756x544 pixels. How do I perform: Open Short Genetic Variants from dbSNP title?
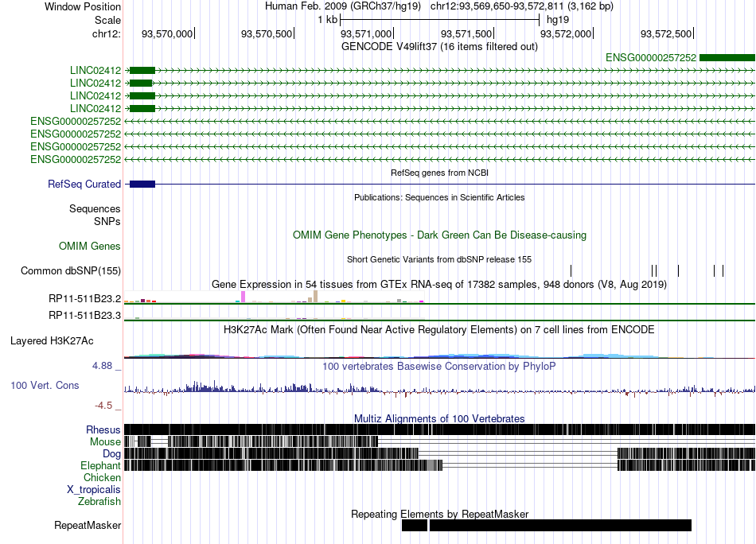tap(439, 259)
